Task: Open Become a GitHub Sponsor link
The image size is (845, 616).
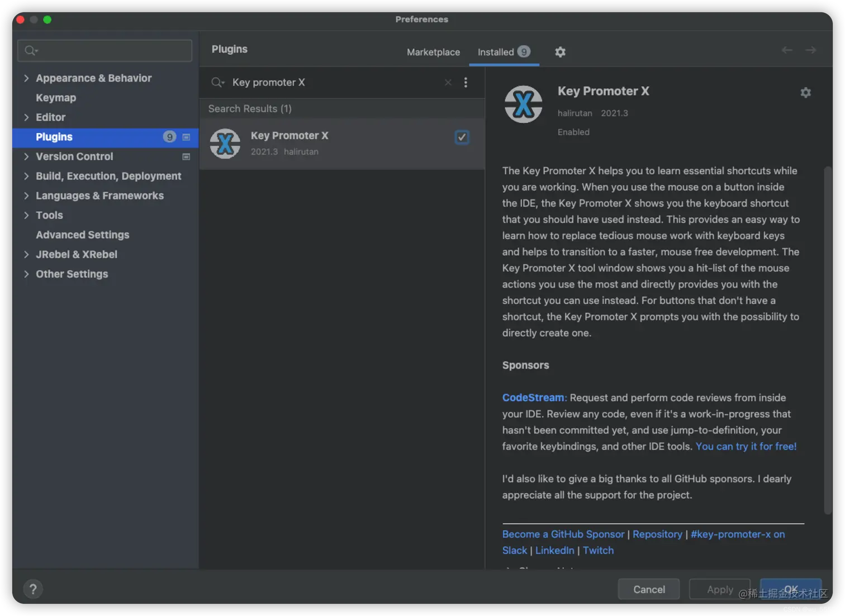Action: pos(563,534)
